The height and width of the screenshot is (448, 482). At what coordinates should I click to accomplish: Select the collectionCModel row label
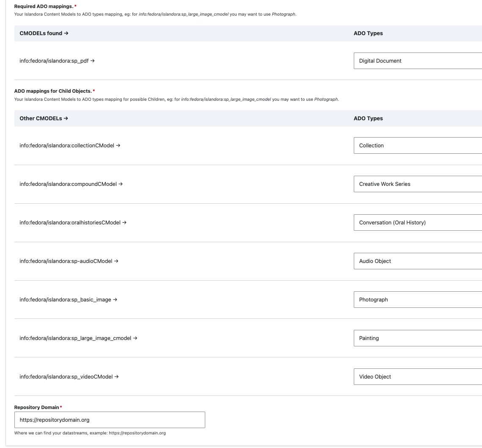[x=69, y=145]
